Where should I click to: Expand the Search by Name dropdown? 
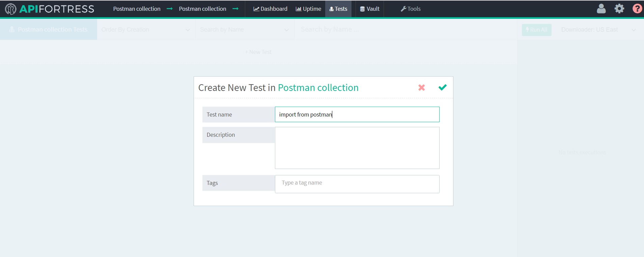coord(244,30)
